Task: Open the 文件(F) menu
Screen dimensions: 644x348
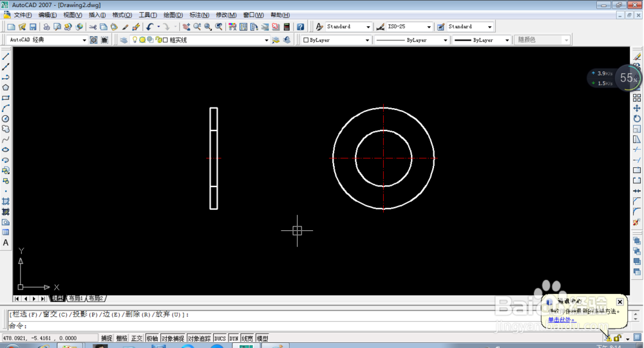Action: [x=23, y=15]
